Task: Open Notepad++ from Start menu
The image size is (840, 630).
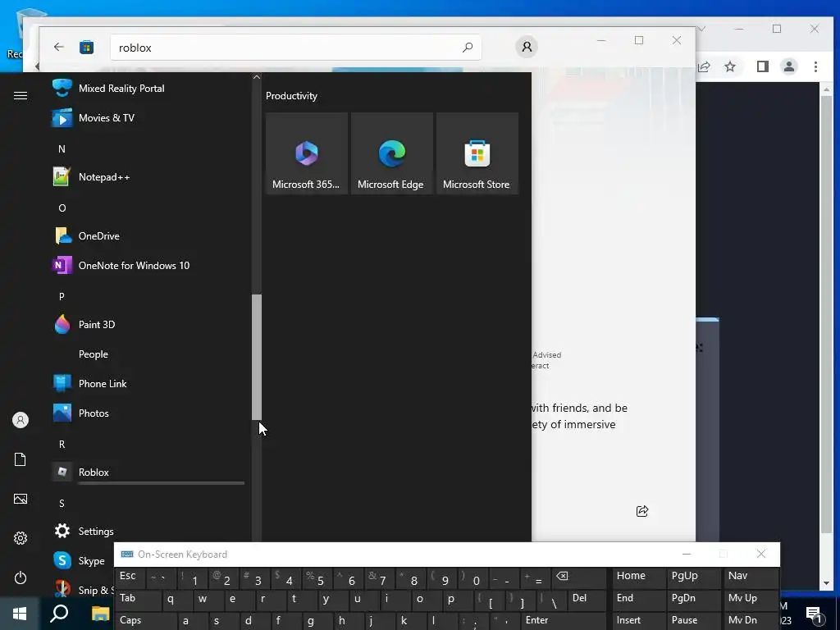Action: click(148, 177)
